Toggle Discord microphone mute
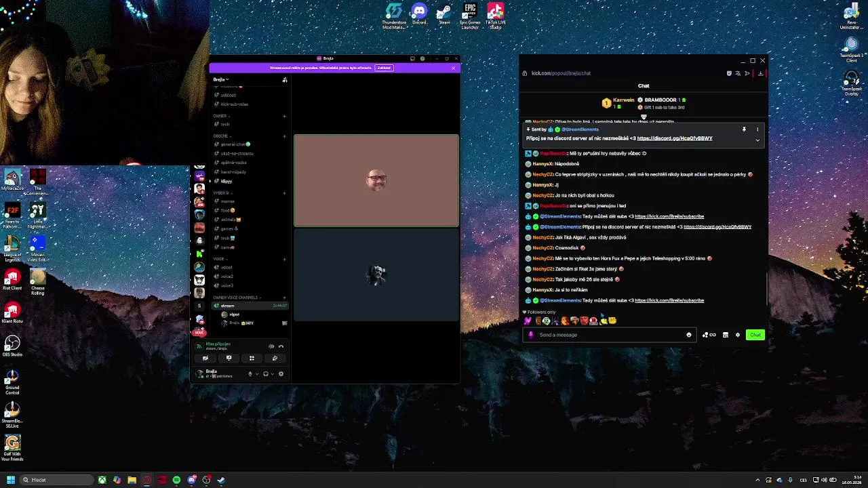 [x=250, y=373]
